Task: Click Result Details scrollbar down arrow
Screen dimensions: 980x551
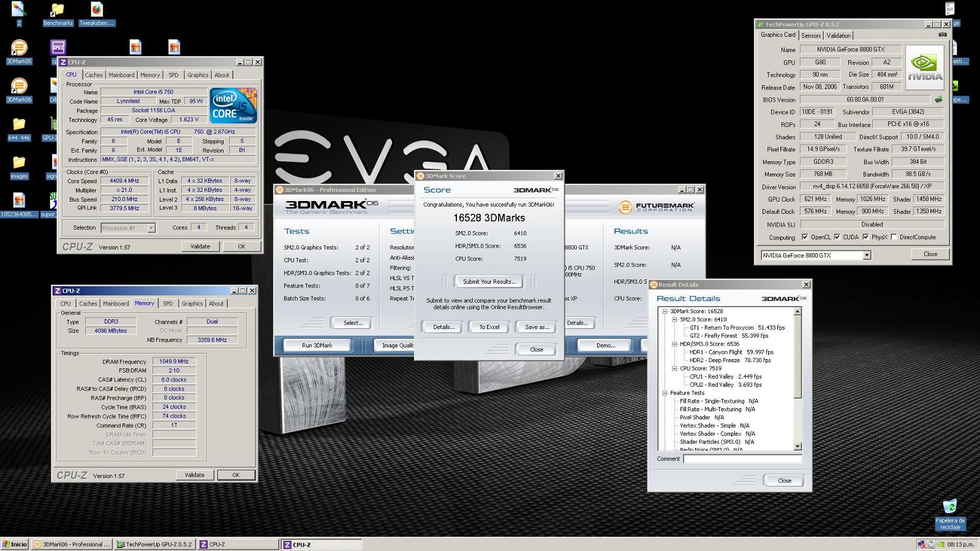Action: tap(797, 446)
